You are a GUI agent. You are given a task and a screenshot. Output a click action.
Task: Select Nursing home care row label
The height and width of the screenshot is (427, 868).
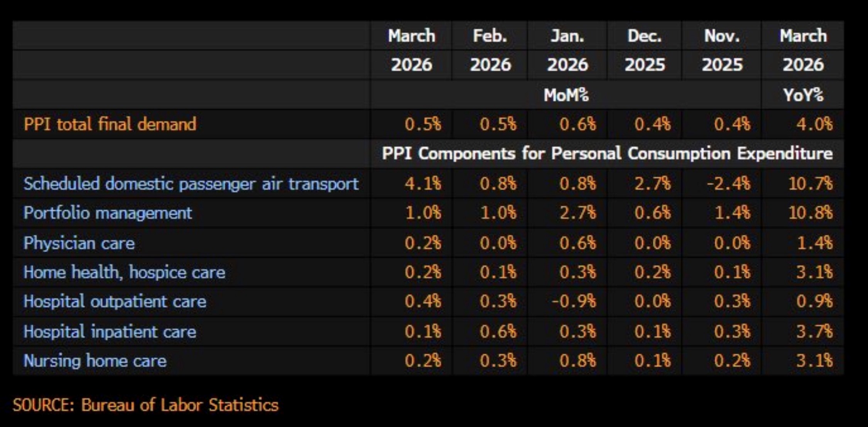click(95, 361)
